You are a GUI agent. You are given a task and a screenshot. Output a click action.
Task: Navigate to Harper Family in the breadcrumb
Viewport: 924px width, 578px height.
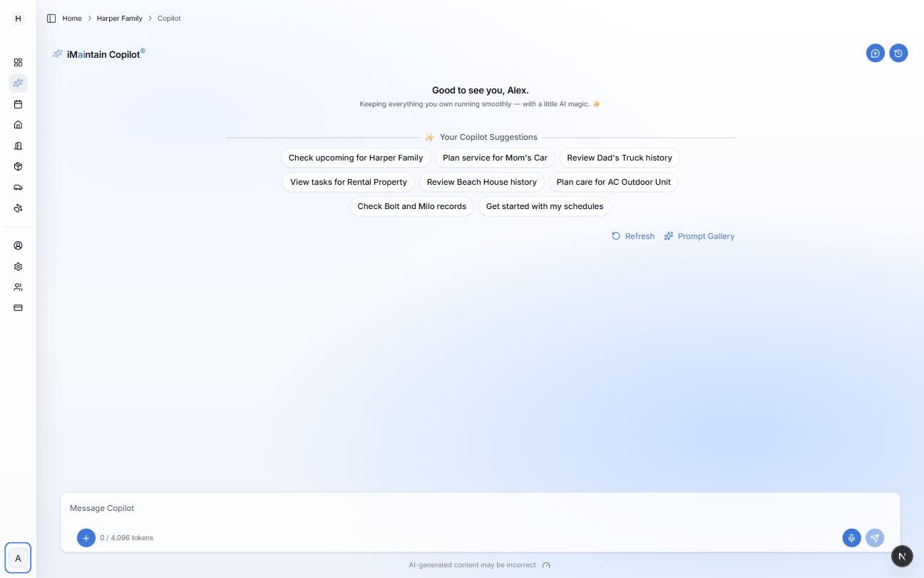119,18
